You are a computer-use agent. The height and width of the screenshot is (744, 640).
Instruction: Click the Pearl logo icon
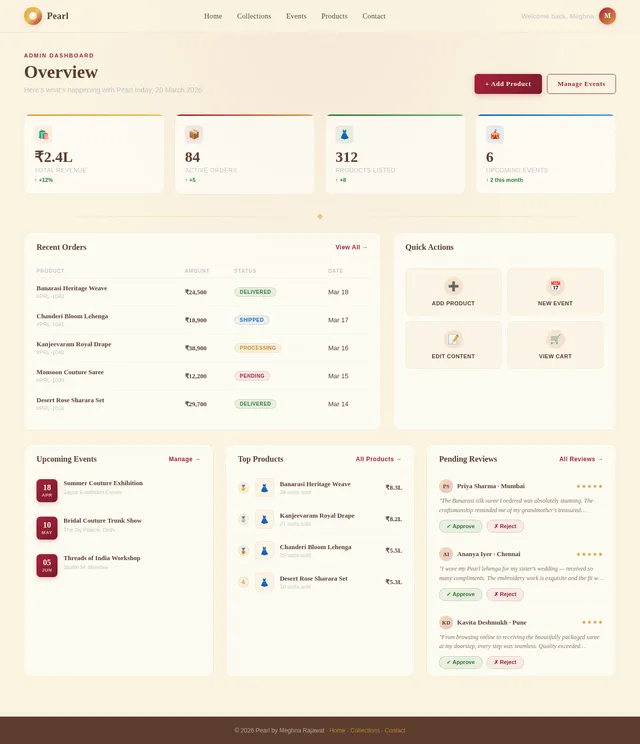pyautogui.click(x=33, y=16)
